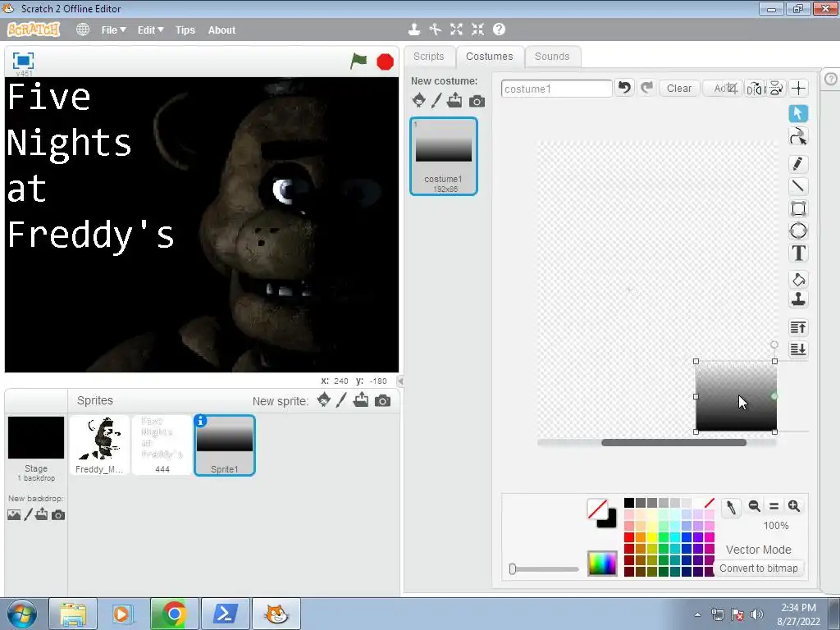Screen dimensions: 840x630
Task: Open the Edit menu
Action: click(151, 30)
